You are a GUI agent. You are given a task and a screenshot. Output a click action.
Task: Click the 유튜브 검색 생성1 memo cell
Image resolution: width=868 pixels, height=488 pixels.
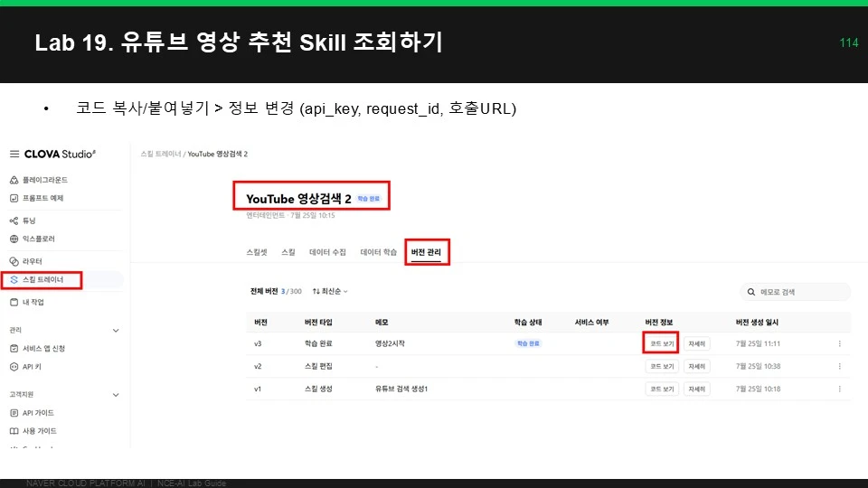pyautogui.click(x=401, y=389)
